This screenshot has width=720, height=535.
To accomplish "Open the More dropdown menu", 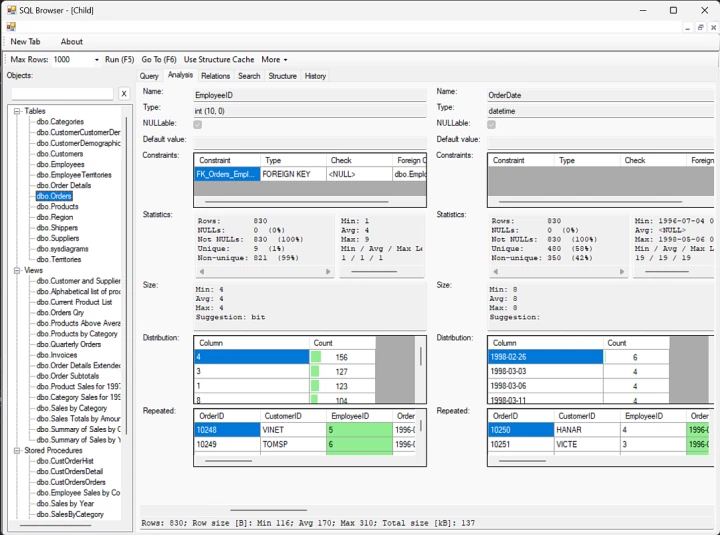I will (x=274, y=60).
